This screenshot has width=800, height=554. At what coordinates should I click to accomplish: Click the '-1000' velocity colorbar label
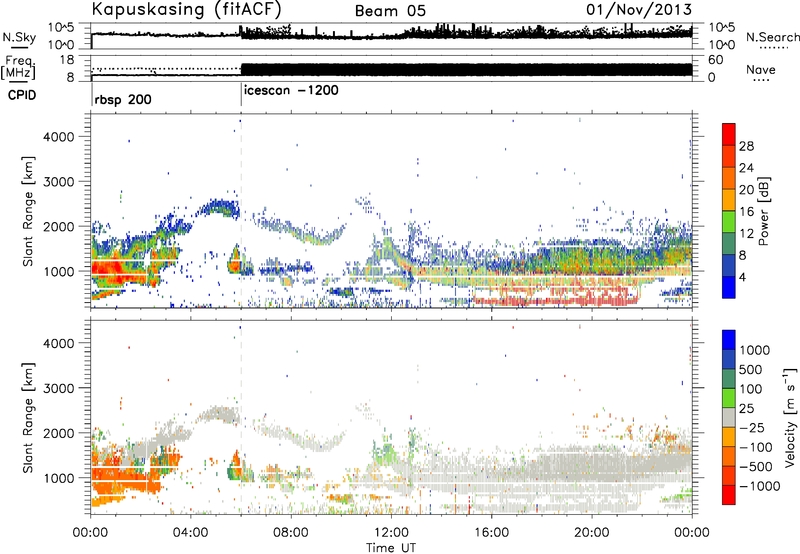coord(759,486)
